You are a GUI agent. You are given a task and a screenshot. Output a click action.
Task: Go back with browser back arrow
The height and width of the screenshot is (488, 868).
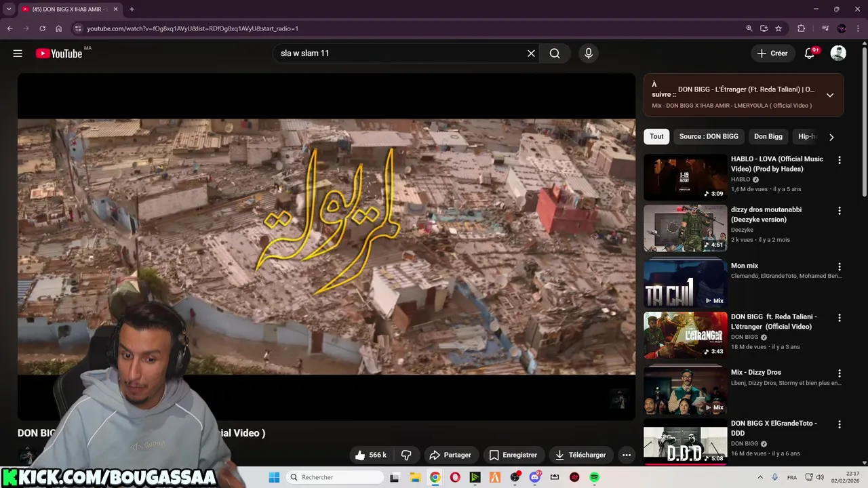(x=9, y=28)
